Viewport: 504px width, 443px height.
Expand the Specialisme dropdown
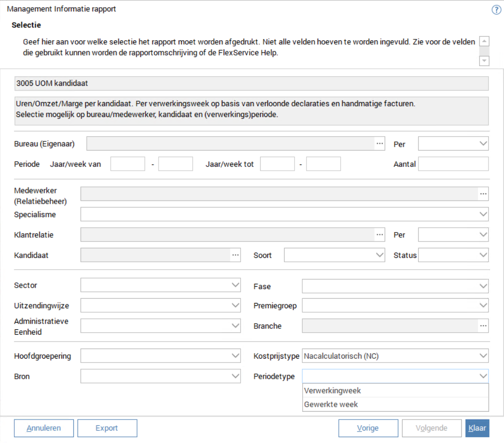click(x=483, y=214)
